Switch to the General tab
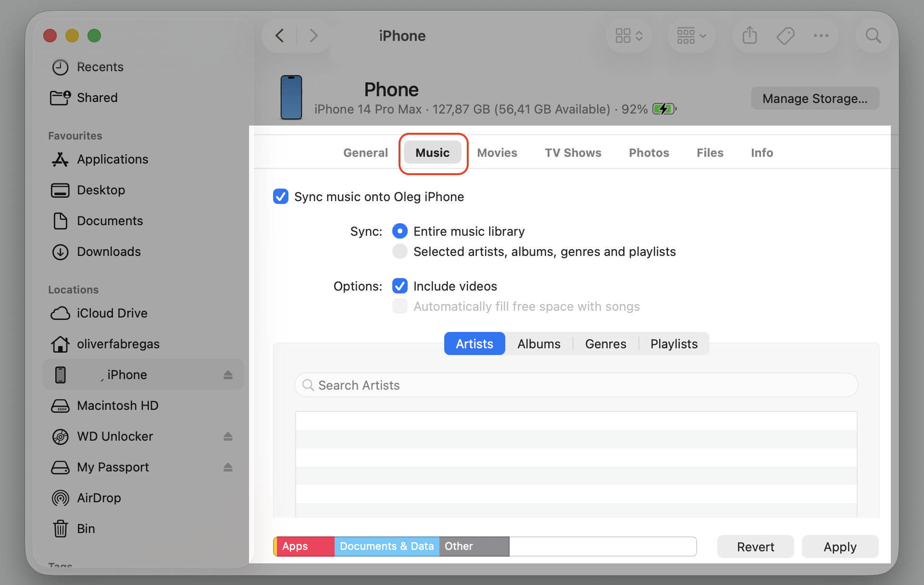924x585 pixels. click(365, 153)
